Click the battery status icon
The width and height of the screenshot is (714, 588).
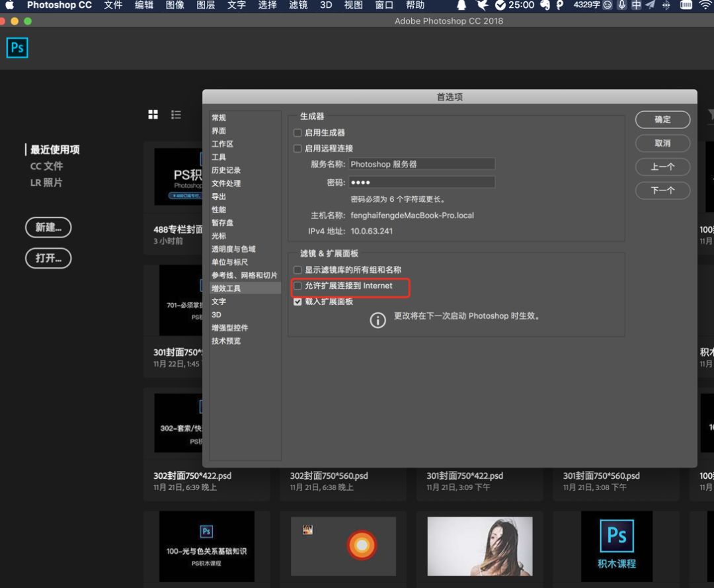point(686,5)
